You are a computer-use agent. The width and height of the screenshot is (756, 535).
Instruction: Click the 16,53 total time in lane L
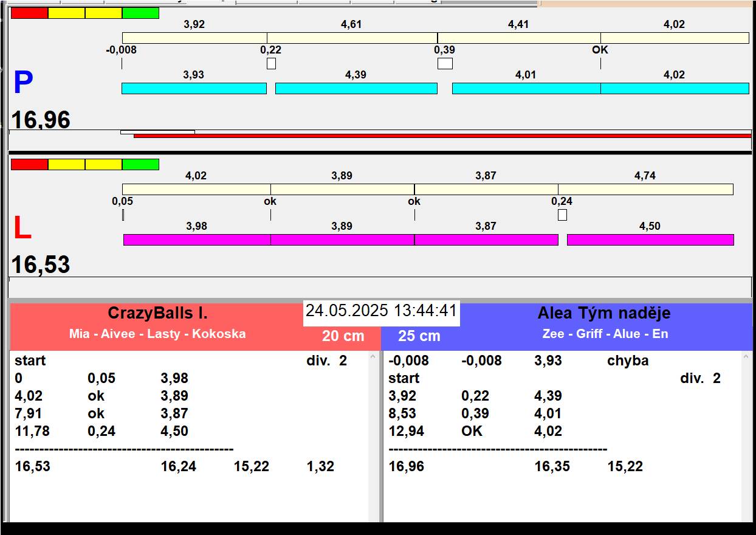(41, 264)
